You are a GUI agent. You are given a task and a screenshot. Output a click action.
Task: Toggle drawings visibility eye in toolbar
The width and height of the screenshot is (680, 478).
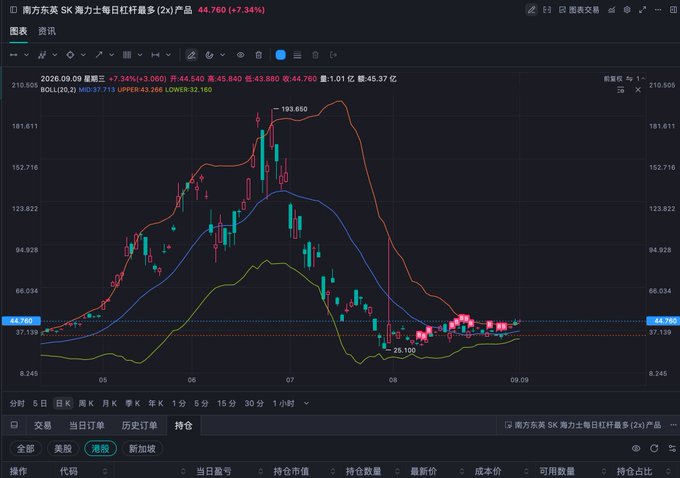point(240,55)
